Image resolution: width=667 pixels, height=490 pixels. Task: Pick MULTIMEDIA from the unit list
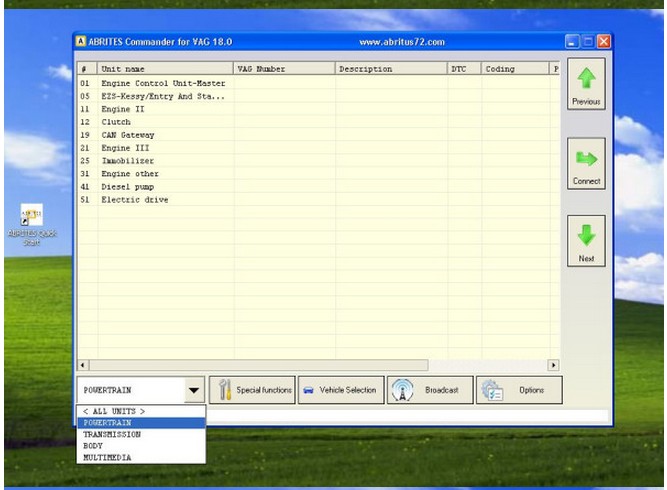coord(107,458)
